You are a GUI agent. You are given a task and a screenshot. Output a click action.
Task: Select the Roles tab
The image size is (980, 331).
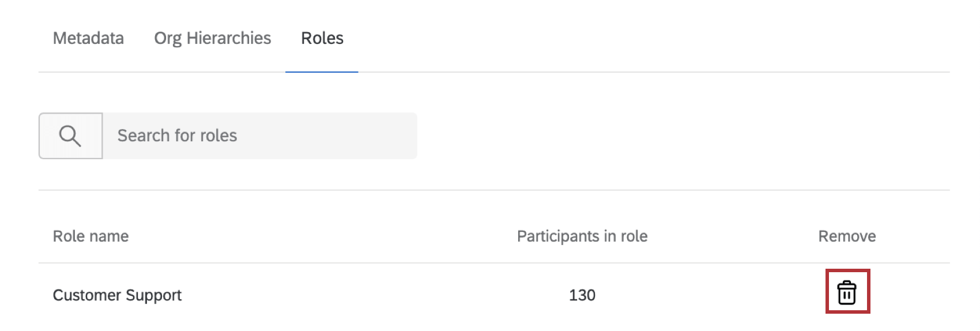point(322,38)
